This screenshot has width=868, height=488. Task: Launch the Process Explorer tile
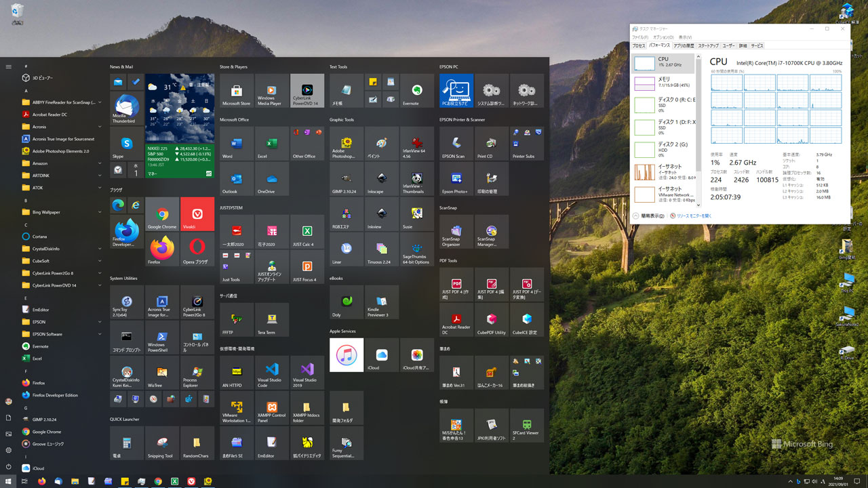[197, 373]
